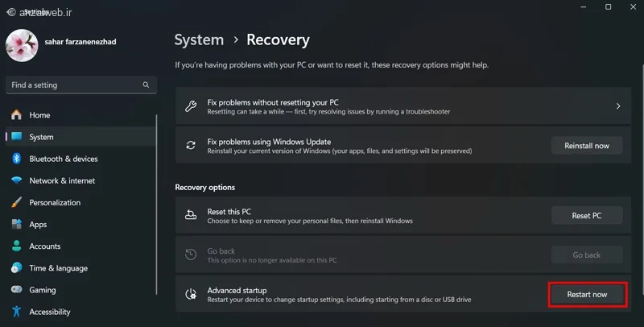The width and height of the screenshot is (644, 327).
Task: Go to System in the breadcrumb
Action: (199, 39)
